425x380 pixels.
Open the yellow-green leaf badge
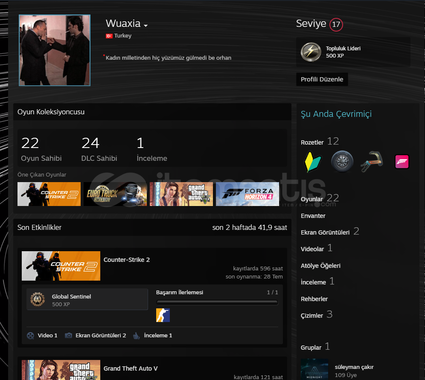(x=312, y=162)
